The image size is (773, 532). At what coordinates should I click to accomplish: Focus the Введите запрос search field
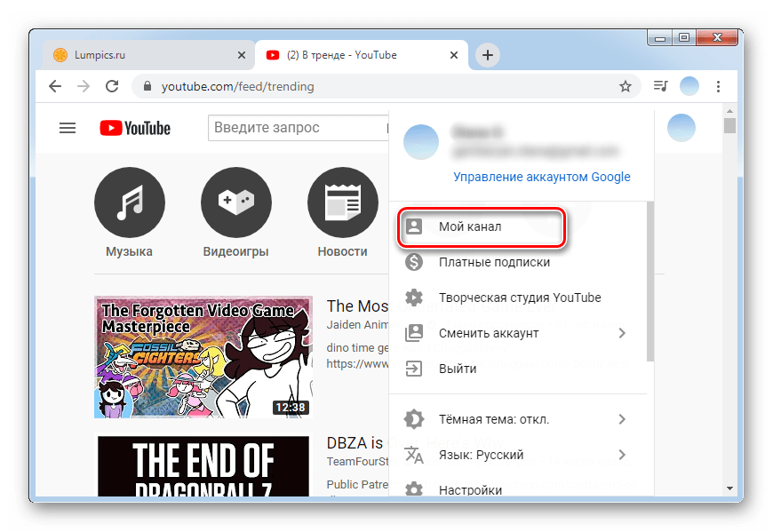[299, 128]
